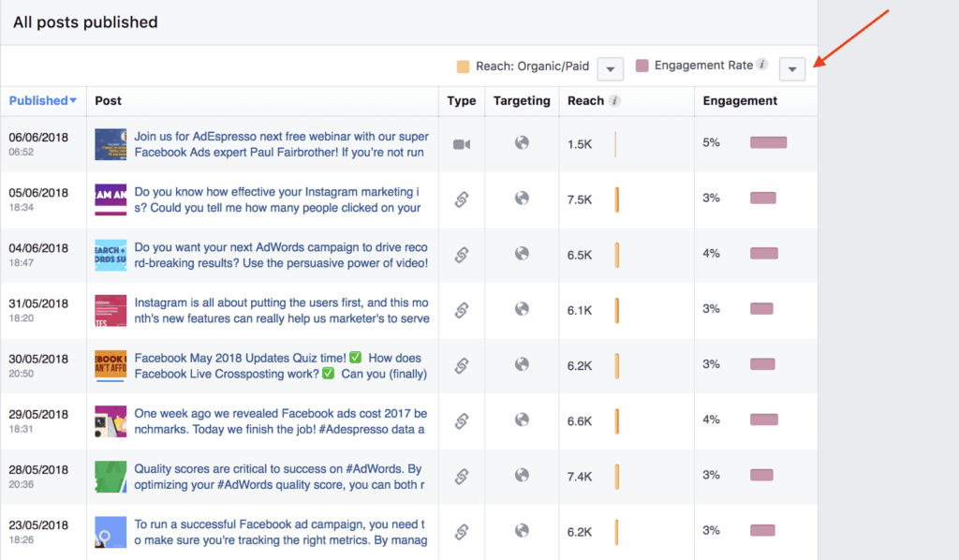Viewport: 959px width, 560px height.
Task: Click link type icon for 29/05/2018 post
Action: (462, 421)
